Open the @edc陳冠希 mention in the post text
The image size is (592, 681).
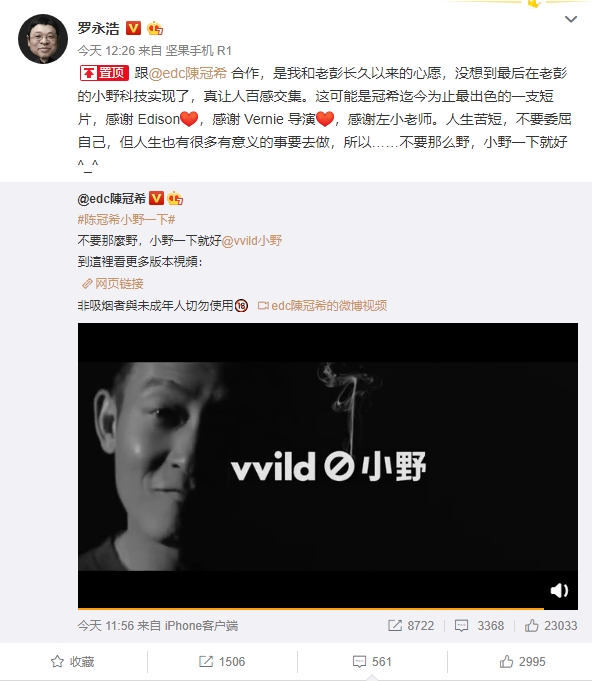[188, 73]
